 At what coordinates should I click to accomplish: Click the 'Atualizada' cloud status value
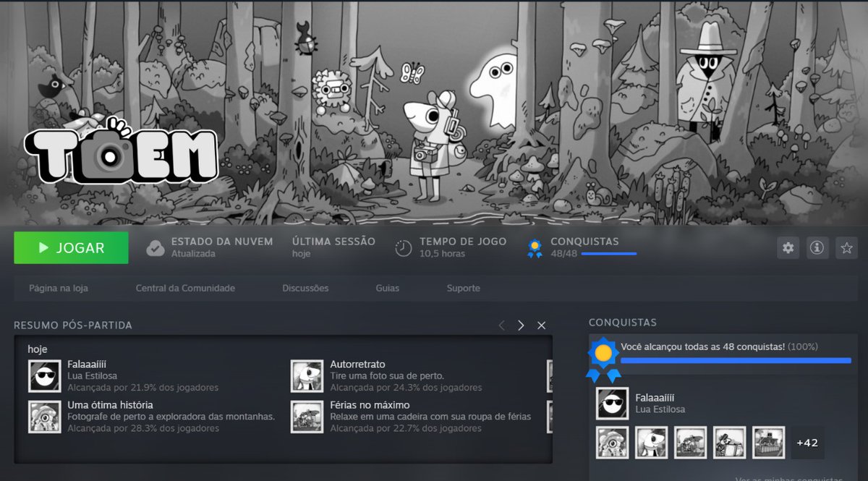[192, 254]
